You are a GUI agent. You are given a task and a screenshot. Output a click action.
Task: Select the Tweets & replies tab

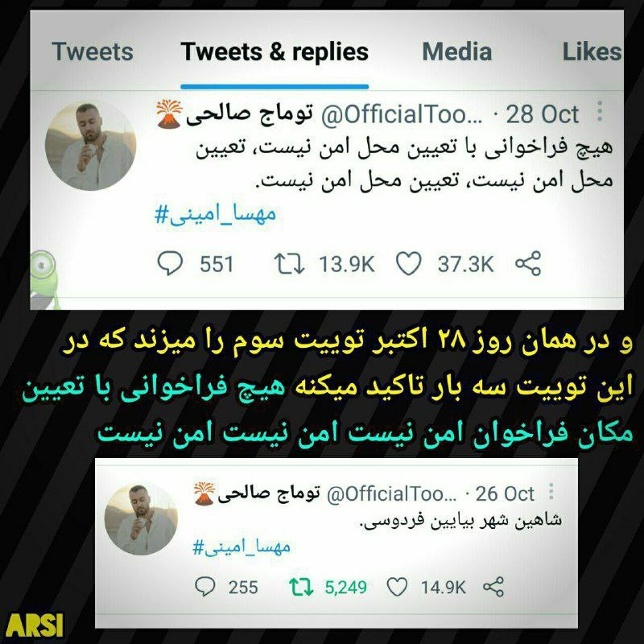click(275, 52)
